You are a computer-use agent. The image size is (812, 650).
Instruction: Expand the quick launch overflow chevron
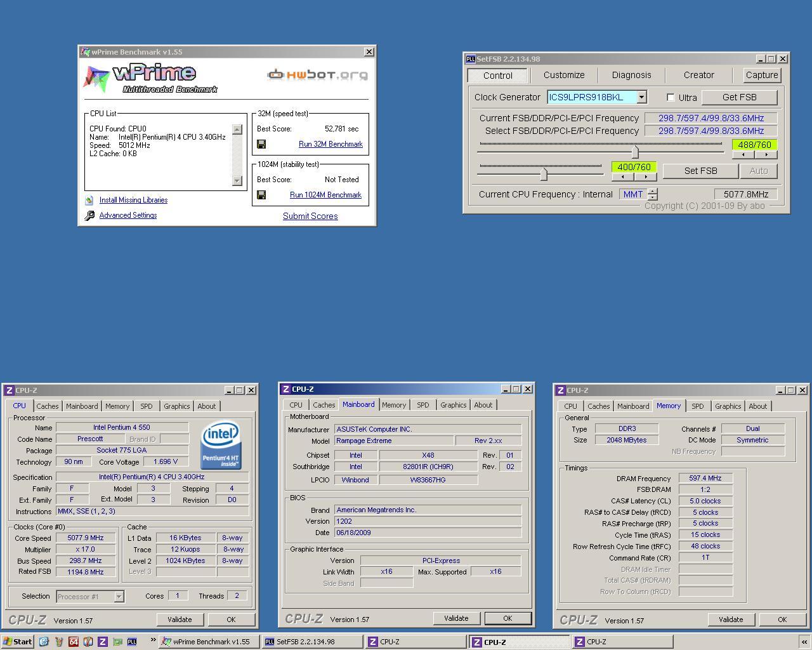(x=153, y=640)
